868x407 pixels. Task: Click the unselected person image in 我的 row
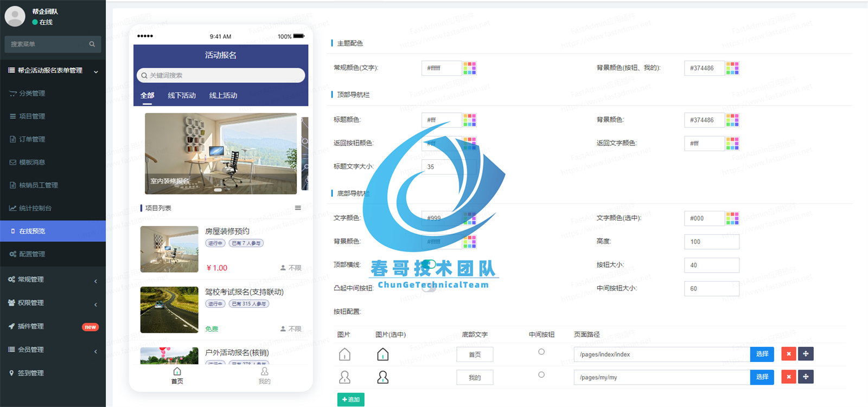344,377
